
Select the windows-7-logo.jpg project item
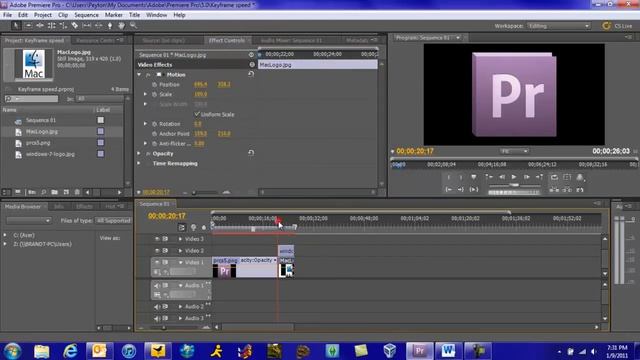50,154
